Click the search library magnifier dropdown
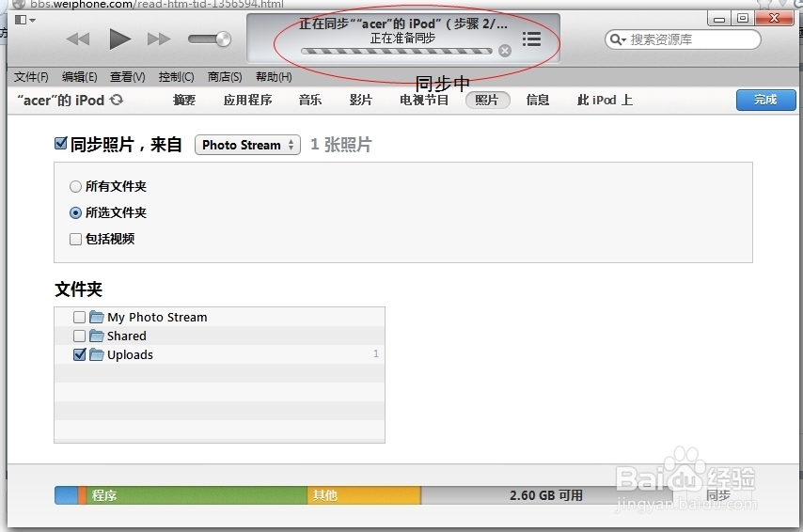Viewport: 803px width, 532px height. pyautogui.click(x=618, y=39)
